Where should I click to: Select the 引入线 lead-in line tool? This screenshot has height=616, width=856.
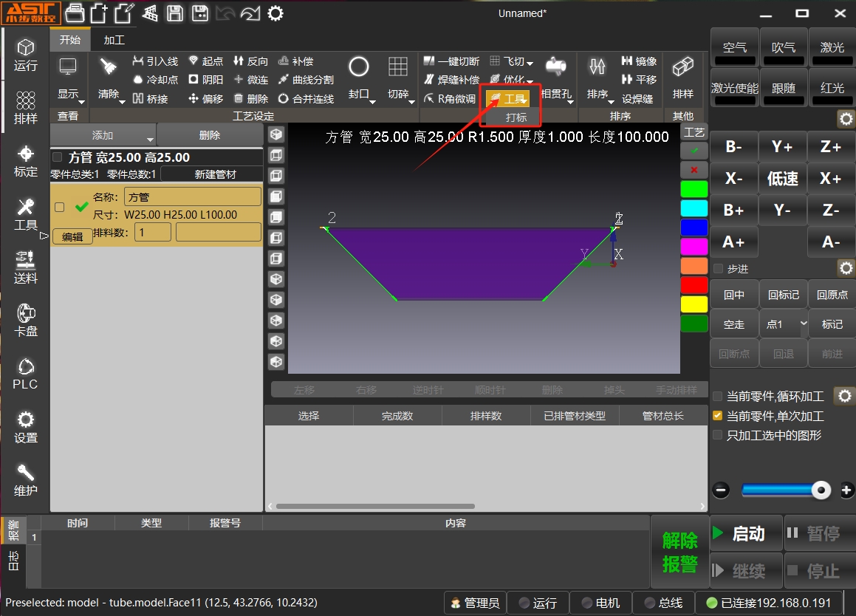[155, 61]
